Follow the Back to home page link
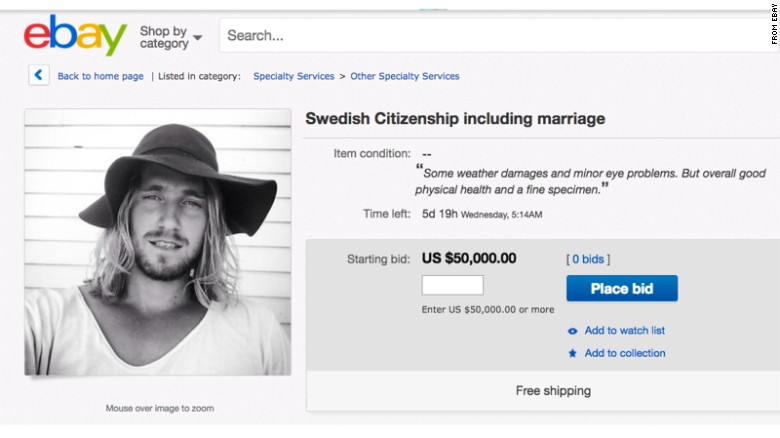Viewport: 780px width, 438px height. (x=100, y=76)
